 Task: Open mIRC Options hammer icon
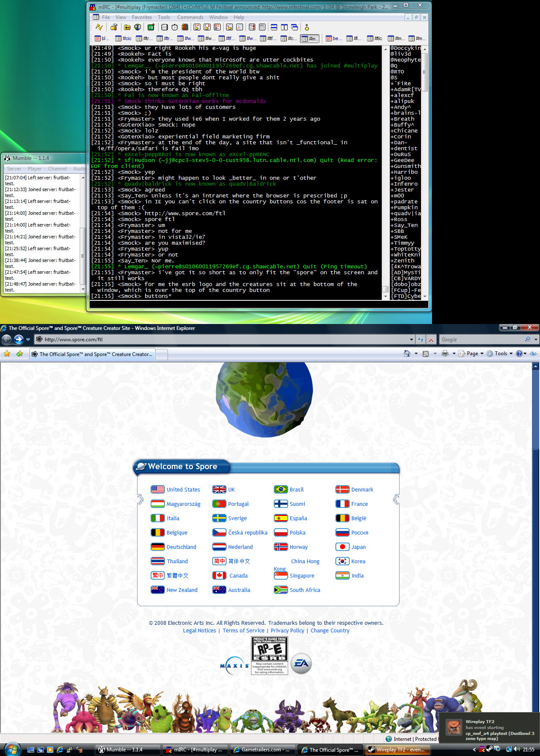[x=113, y=27]
